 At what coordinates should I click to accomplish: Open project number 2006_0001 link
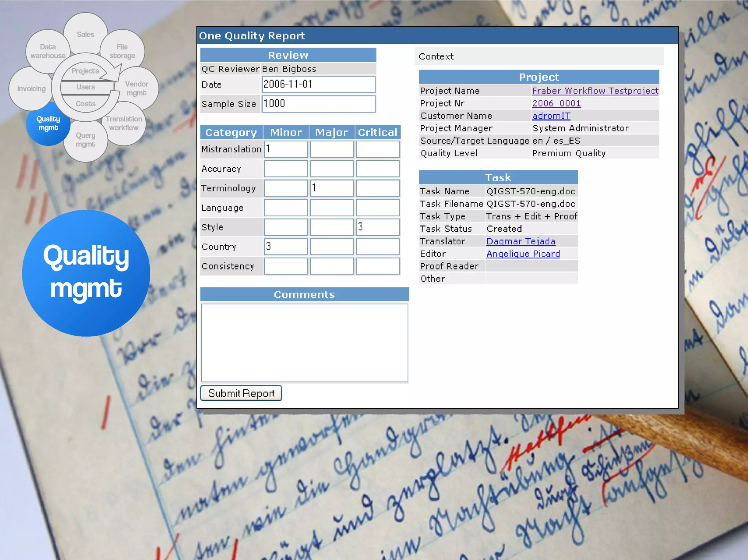pos(556,103)
